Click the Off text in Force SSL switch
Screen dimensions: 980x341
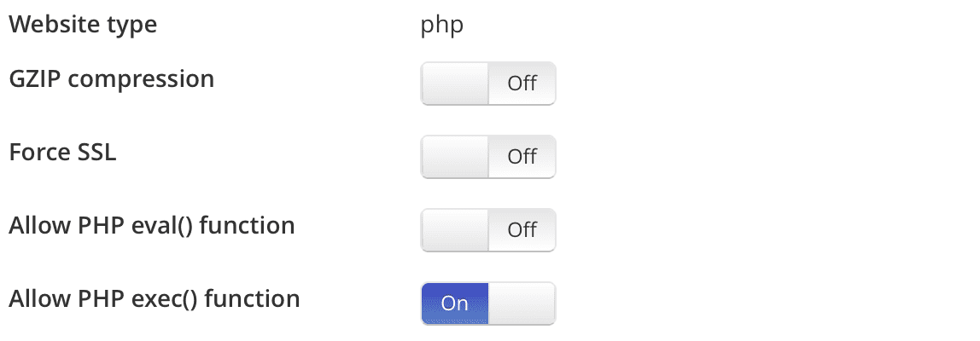coord(522,156)
